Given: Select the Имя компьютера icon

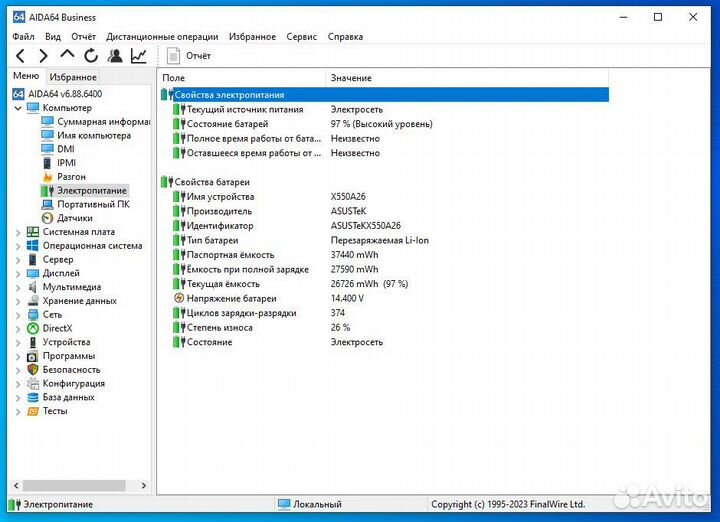Looking at the screenshot, I should coord(47,135).
